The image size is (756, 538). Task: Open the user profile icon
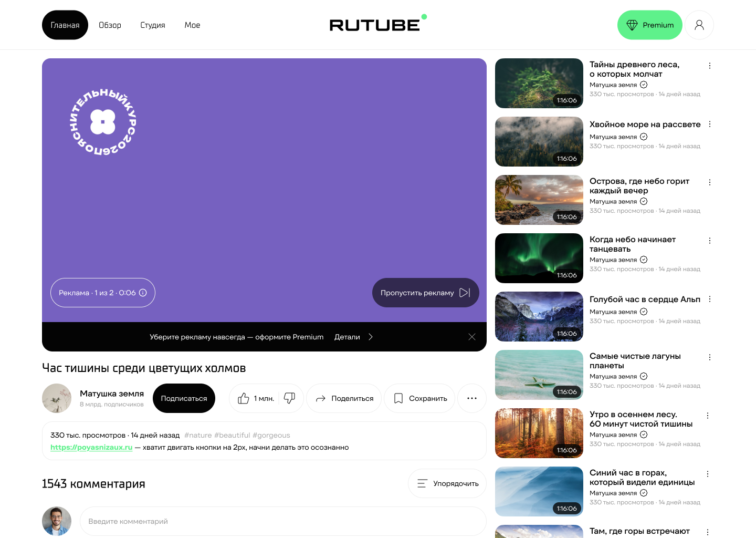(x=699, y=25)
